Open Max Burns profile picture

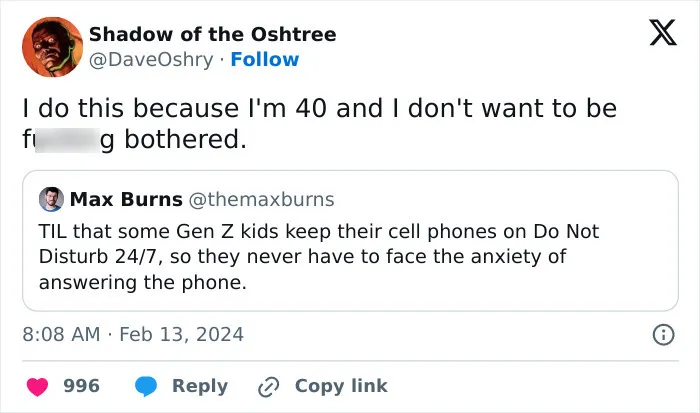[51, 199]
